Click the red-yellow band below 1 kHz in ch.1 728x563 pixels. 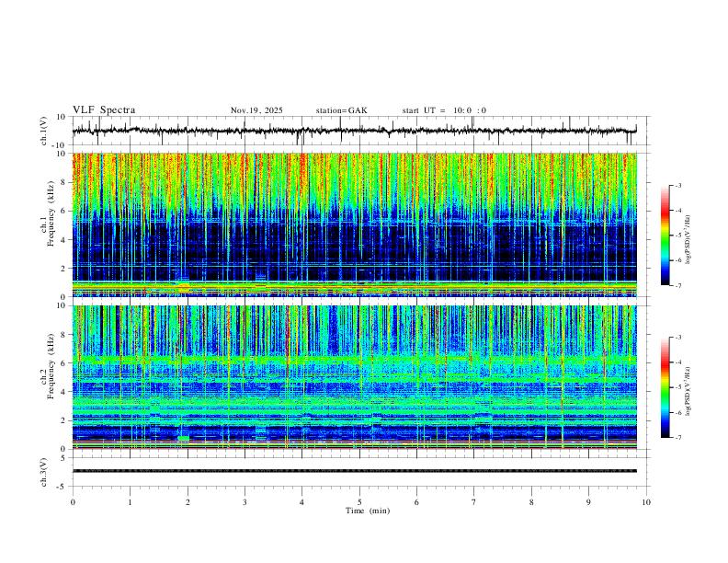354,288
